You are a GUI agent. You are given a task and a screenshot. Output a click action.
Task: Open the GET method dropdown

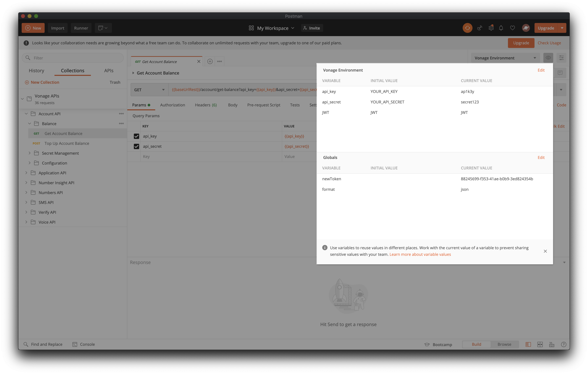pyautogui.click(x=149, y=90)
